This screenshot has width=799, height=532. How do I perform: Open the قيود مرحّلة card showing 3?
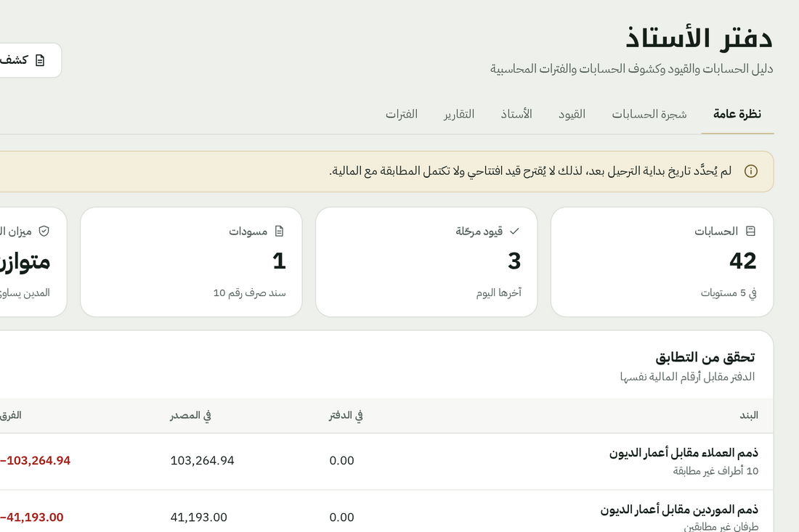pyautogui.click(x=426, y=262)
